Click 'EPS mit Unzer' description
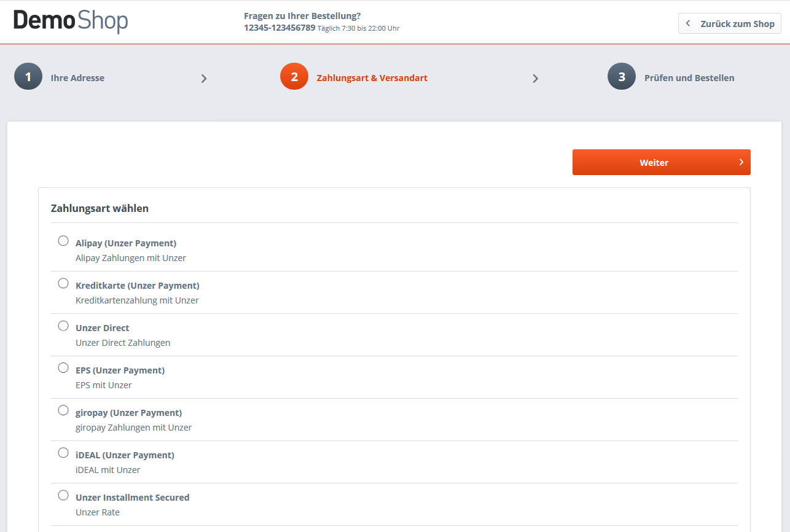The image size is (790, 532). pos(104,385)
